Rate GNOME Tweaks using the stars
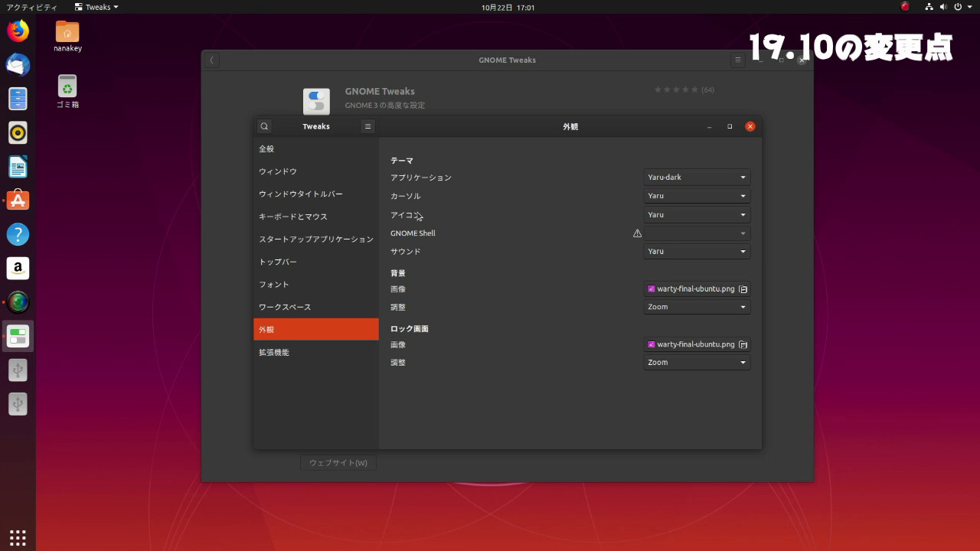 [x=676, y=89]
